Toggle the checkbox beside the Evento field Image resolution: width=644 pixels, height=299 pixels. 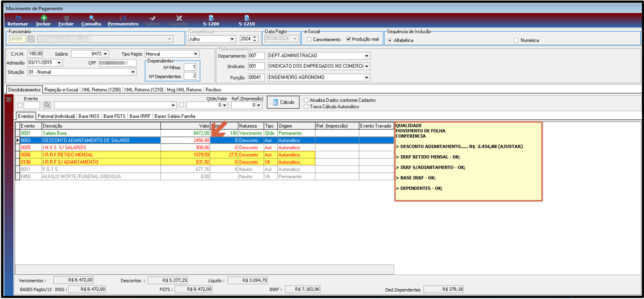point(19,105)
